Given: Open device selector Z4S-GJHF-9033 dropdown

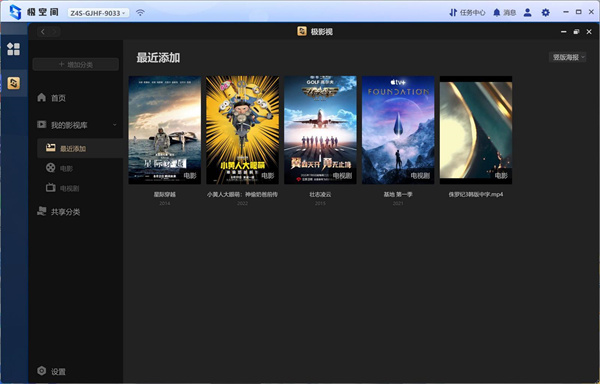Looking at the screenshot, I should click(x=98, y=13).
